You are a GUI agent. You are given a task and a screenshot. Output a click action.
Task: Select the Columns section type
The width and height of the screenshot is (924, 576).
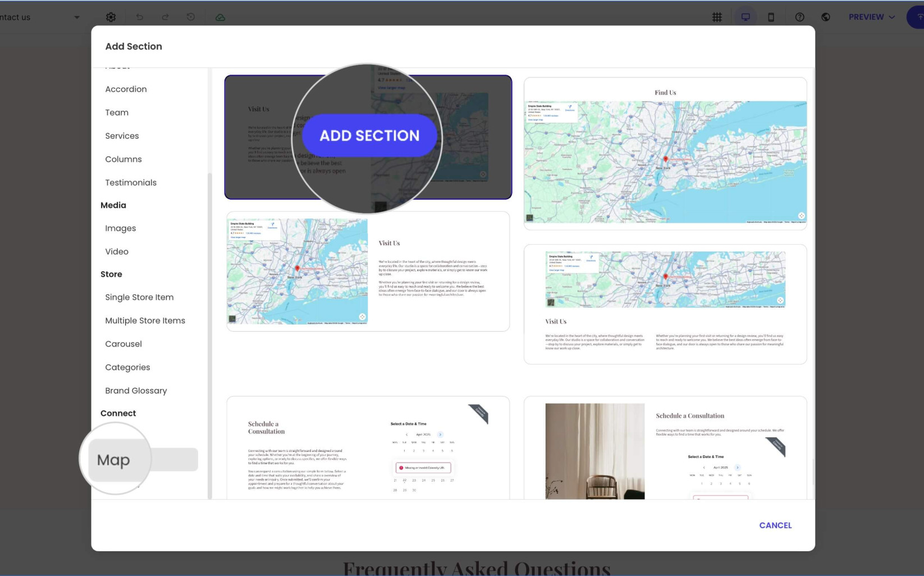pos(123,159)
